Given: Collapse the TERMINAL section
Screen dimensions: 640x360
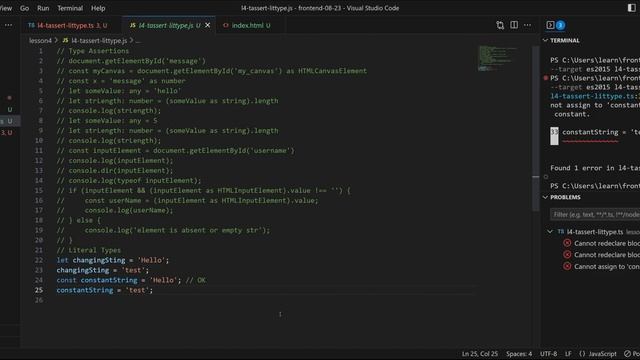Looking at the screenshot, I should [x=545, y=40].
